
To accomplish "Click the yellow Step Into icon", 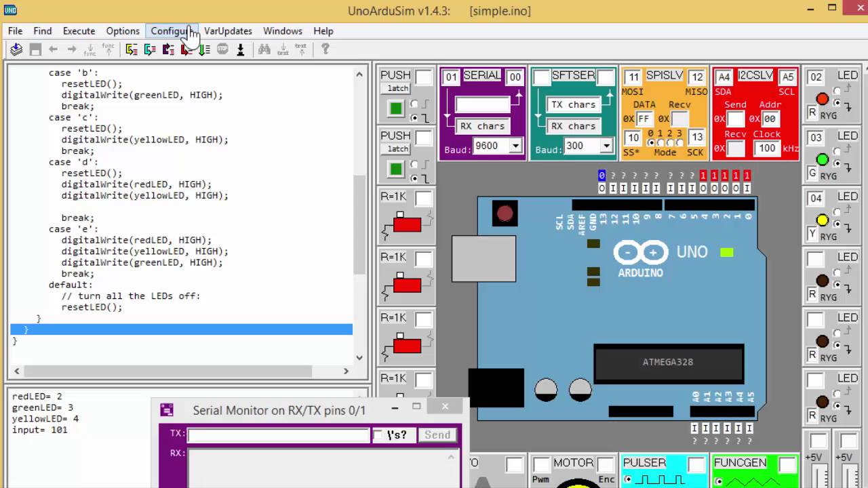I will pyautogui.click(x=132, y=49).
